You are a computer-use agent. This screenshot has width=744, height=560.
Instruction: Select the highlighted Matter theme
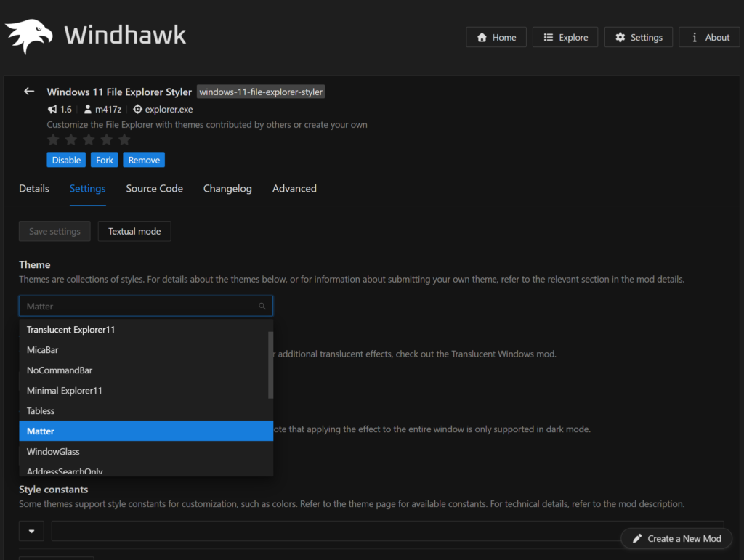[x=146, y=431]
